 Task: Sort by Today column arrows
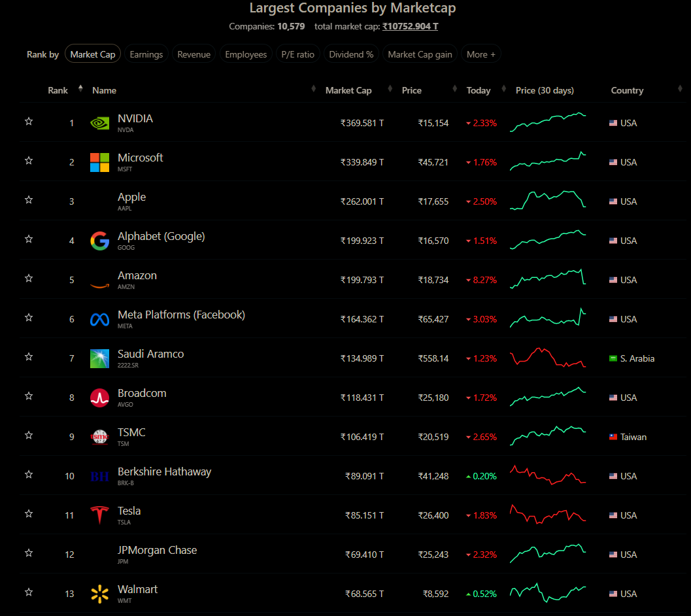[x=504, y=89]
